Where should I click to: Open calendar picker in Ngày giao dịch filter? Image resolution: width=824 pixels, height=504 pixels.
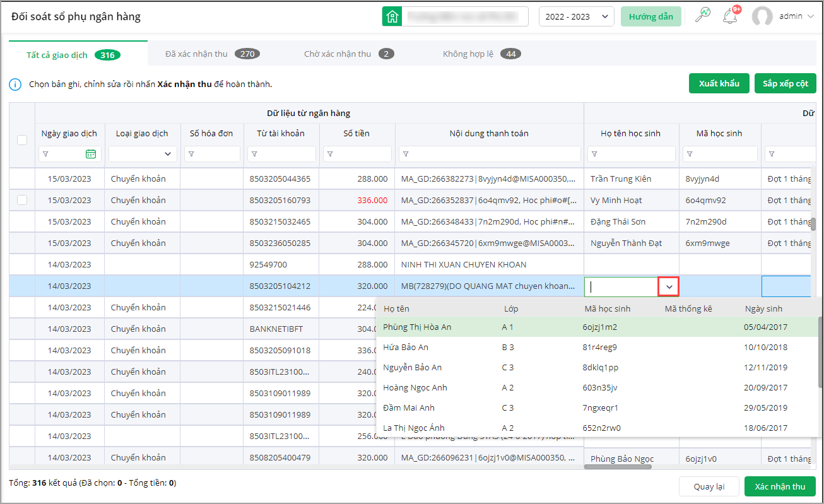tap(91, 154)
